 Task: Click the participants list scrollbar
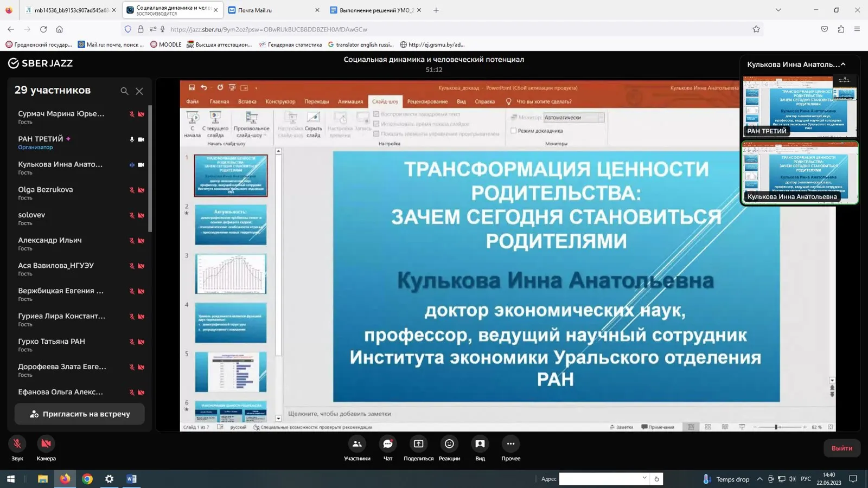150,168
